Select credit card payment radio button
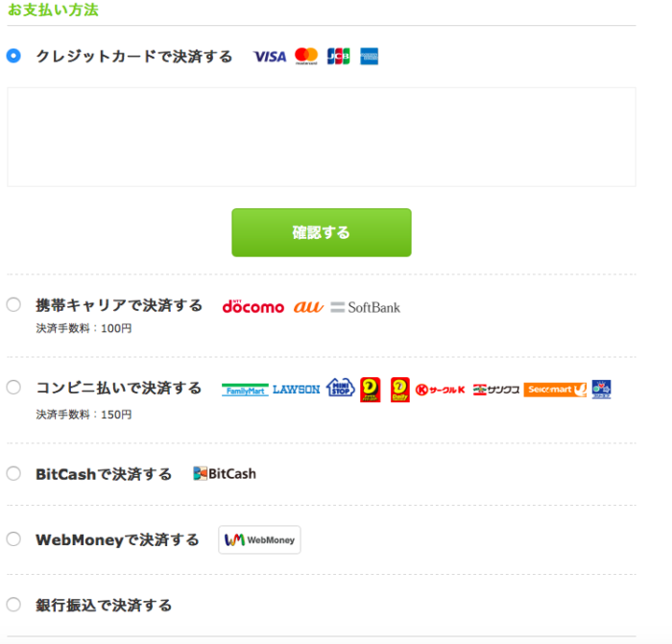Image resolution: width=672 pixels, height=644 pixels. pos(13,56)
